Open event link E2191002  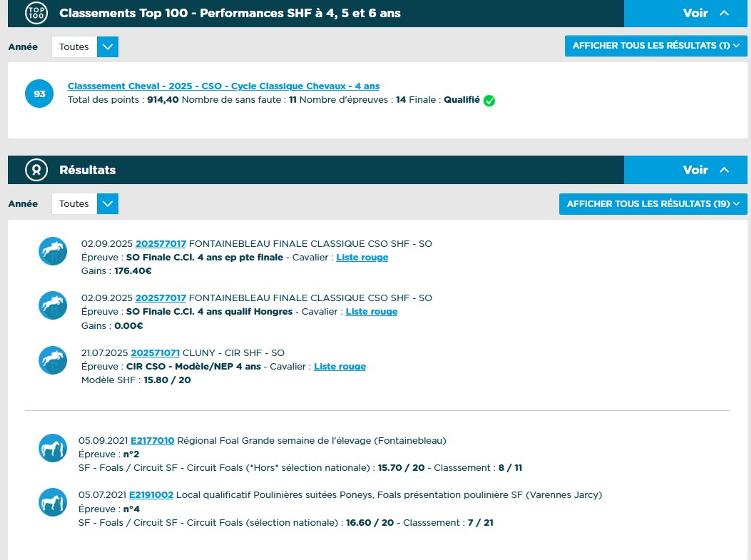point(151,495)
